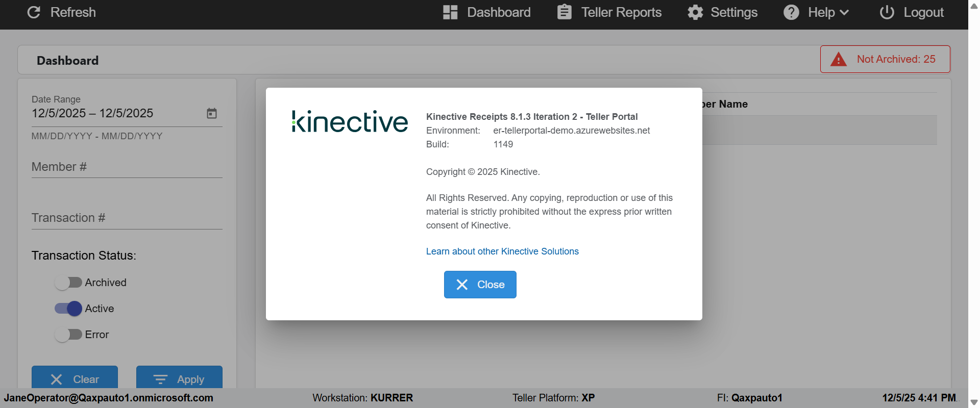Click the Teller Platform: XP status entry
This screenshot has height=408, width=980.
[554, 398]
